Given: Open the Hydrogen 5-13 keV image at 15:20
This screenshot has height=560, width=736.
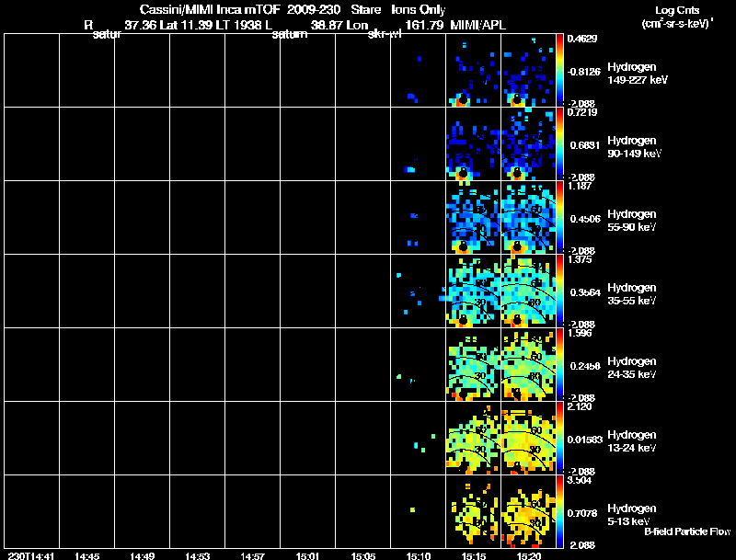Looking at the screenshot, I should pyautogui.click(x=528, y=511).
